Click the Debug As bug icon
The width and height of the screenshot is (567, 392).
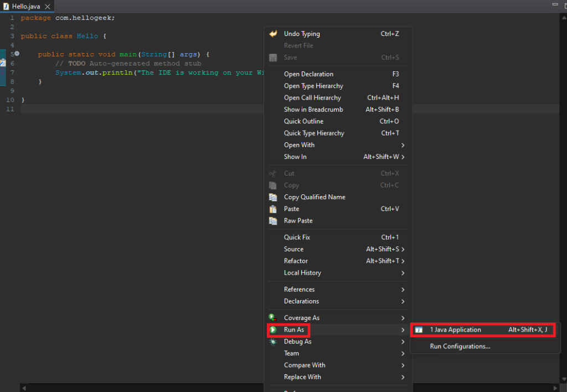coord(273,342)
